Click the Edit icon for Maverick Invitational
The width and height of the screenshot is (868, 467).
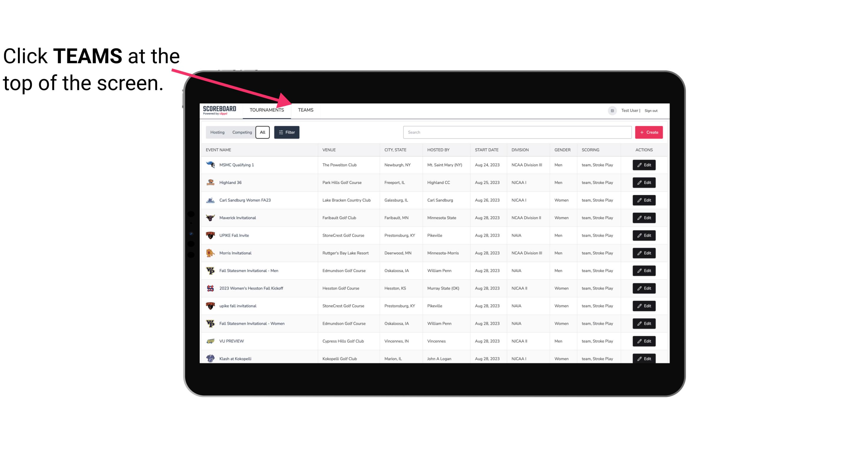click(644, 217)
